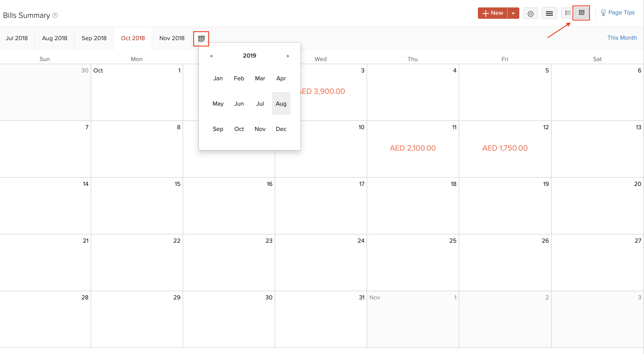Click the settings gear icon
Image resolution: width=644 pixels, height=354 pixels.
click(530, 13)
